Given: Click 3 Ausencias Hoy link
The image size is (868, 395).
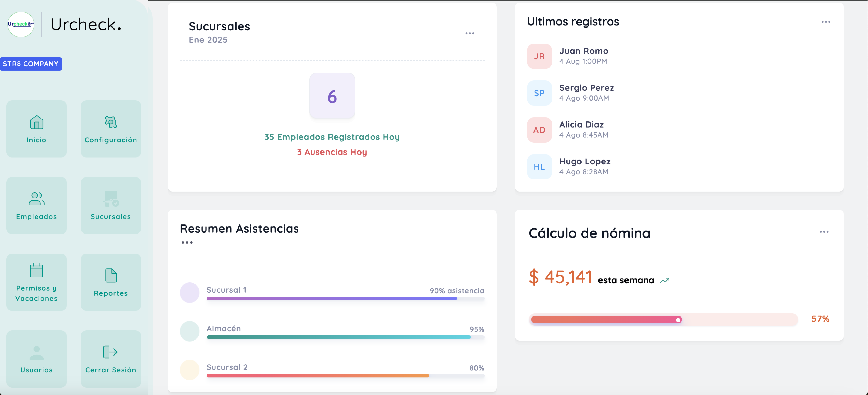Looking at the screenshot, I should click(x=332, y=152).
